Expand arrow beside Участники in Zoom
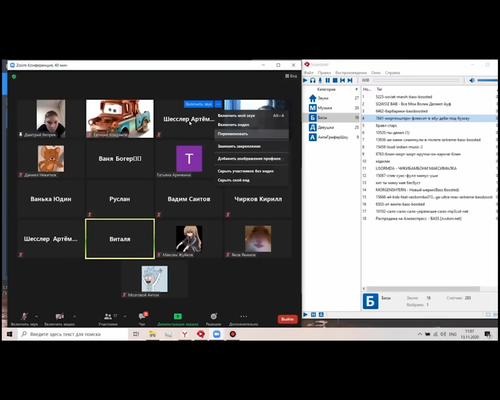The width and height of the screenshot is (500, 400). pos(125,316)
